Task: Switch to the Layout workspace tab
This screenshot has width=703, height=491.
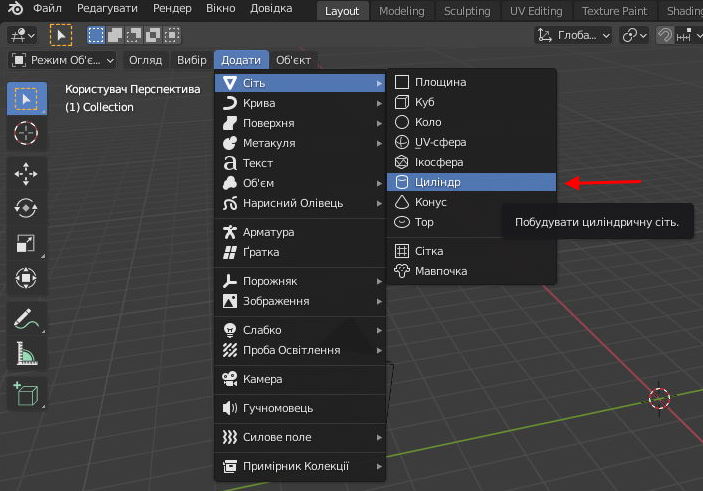Action: point(342,11)
